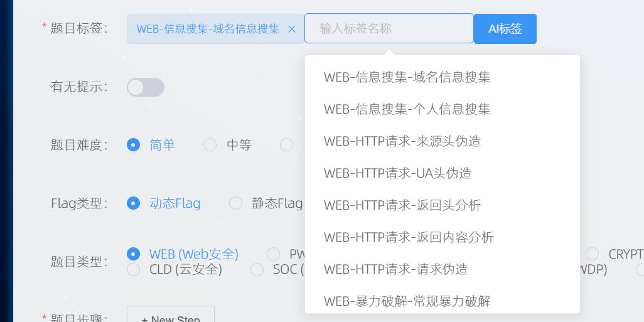Select the SOC type radio button
644x322 pixels.
pos(257,270)
